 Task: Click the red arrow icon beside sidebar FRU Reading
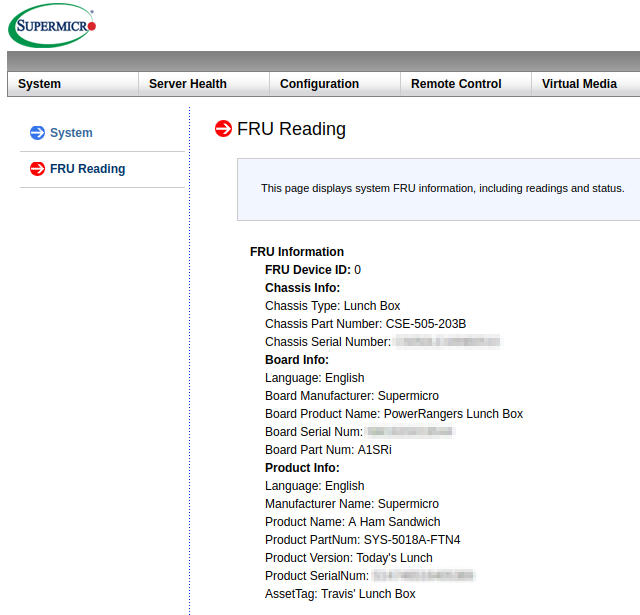pyautogui.click(x=37, y=169)
